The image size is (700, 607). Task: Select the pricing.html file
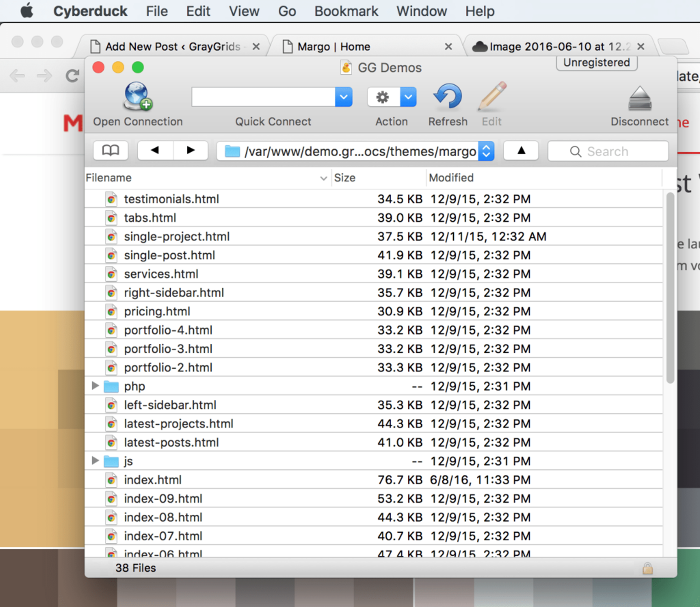[x=374, y=311]
